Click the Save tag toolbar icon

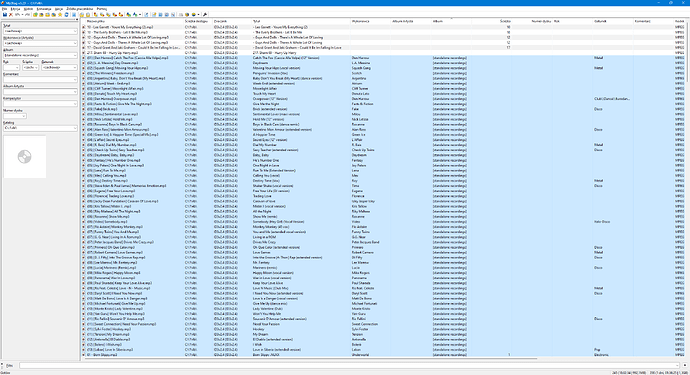coord(5,15)
